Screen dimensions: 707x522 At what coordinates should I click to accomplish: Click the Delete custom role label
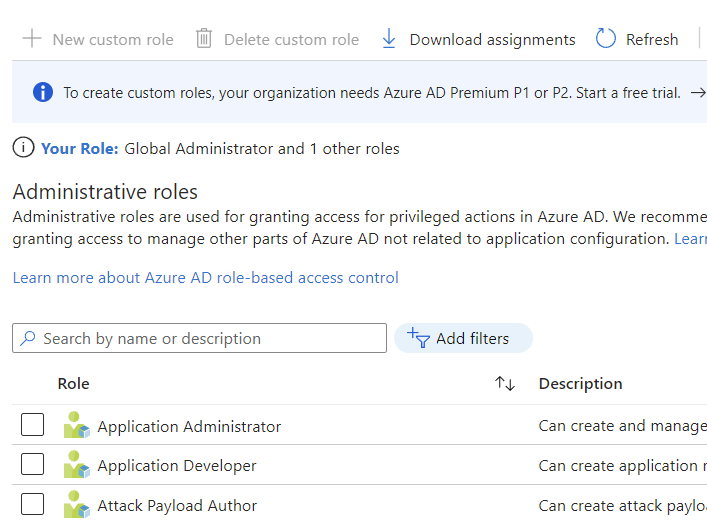point(291,40)
